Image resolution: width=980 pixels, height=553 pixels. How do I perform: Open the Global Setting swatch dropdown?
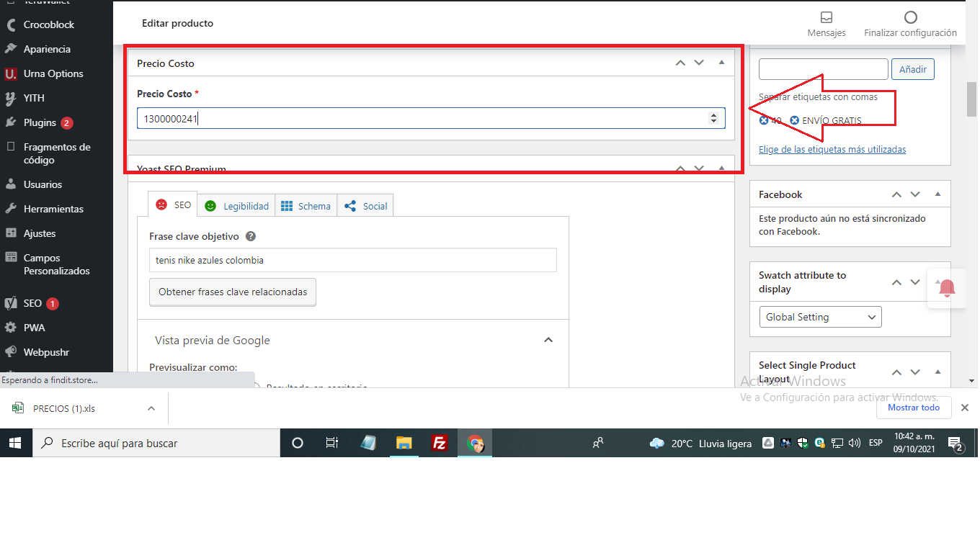tap(820, 317)
